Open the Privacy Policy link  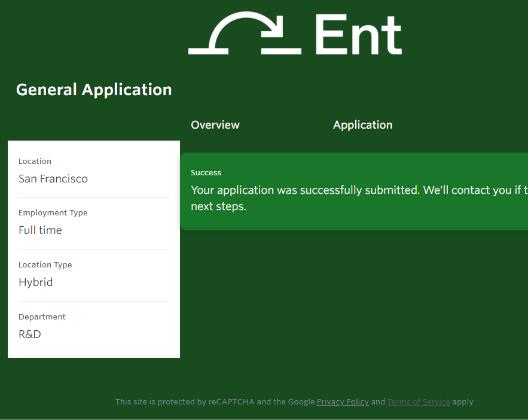[343, 402]
